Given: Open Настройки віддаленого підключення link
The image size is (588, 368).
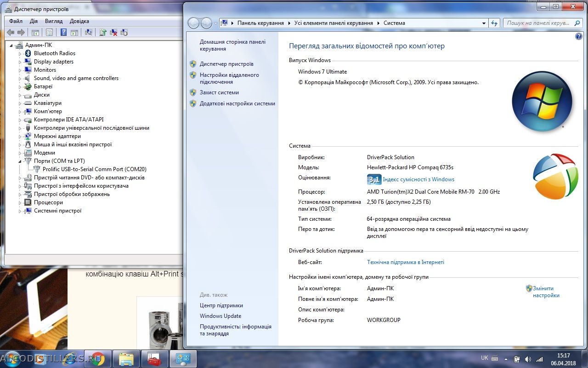Looking at the screenshot, I should (229, 78).
